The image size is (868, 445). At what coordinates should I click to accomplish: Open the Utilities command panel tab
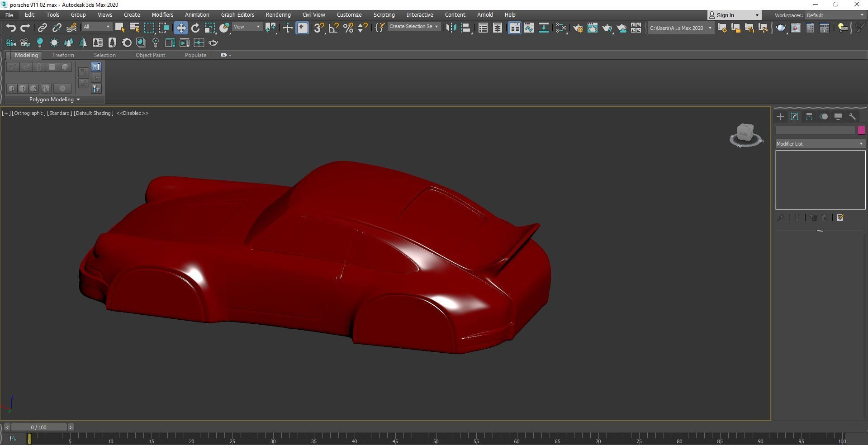coord(853,117)
